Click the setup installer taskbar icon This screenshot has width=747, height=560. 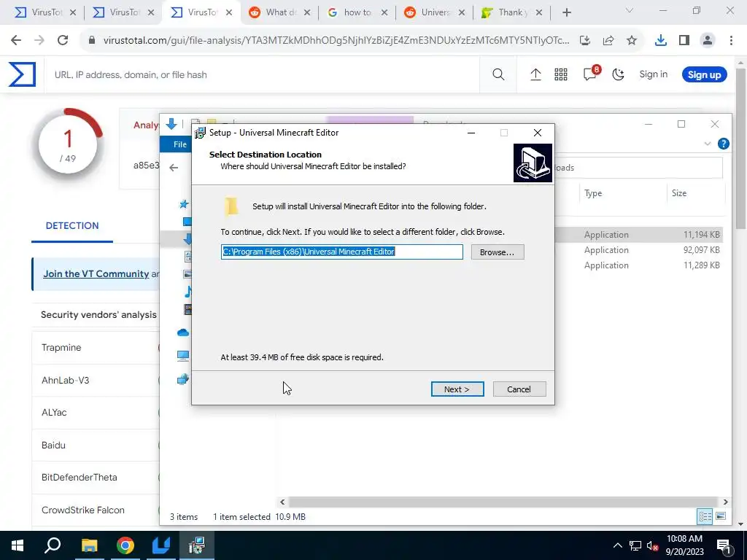(197, 545)
